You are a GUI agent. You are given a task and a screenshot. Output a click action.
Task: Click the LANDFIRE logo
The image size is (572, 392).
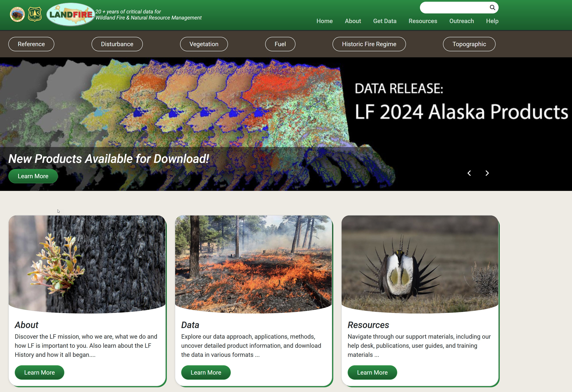click(71, 15)
